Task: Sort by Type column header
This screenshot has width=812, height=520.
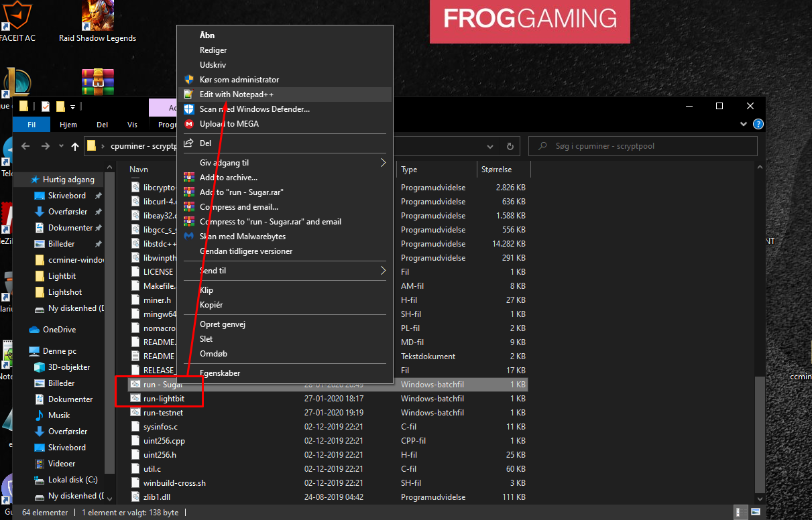Action: (x=409, y=170)
